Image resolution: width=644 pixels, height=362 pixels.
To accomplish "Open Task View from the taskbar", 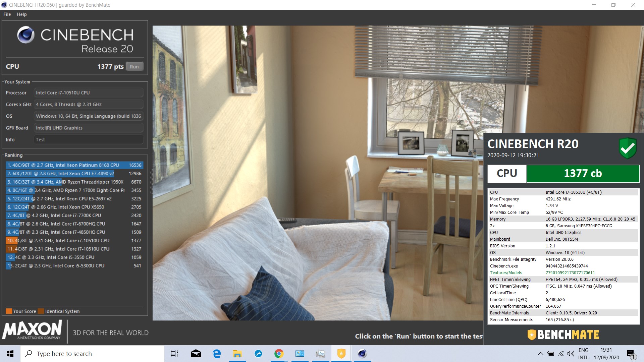I will pyautogui.click(x=174, y=354).
